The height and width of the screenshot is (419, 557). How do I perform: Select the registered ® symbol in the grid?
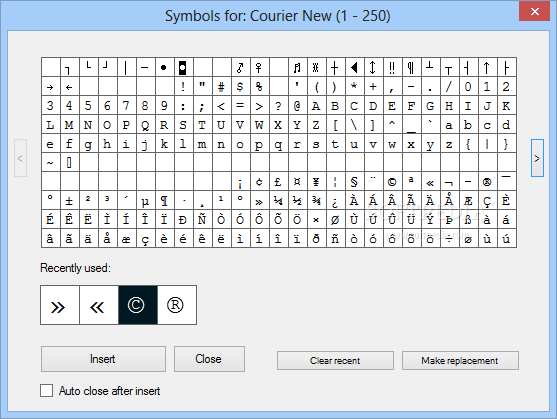(x=487, y=182)
